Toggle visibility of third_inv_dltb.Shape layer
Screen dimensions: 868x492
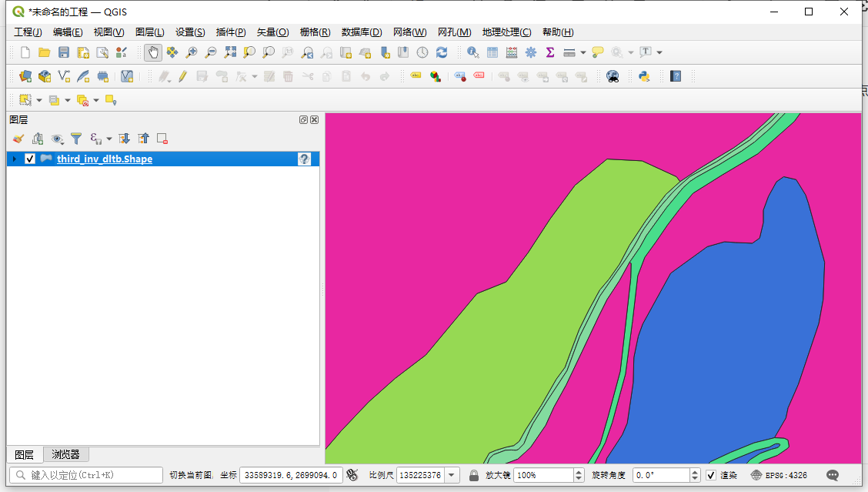click(30, 159)
